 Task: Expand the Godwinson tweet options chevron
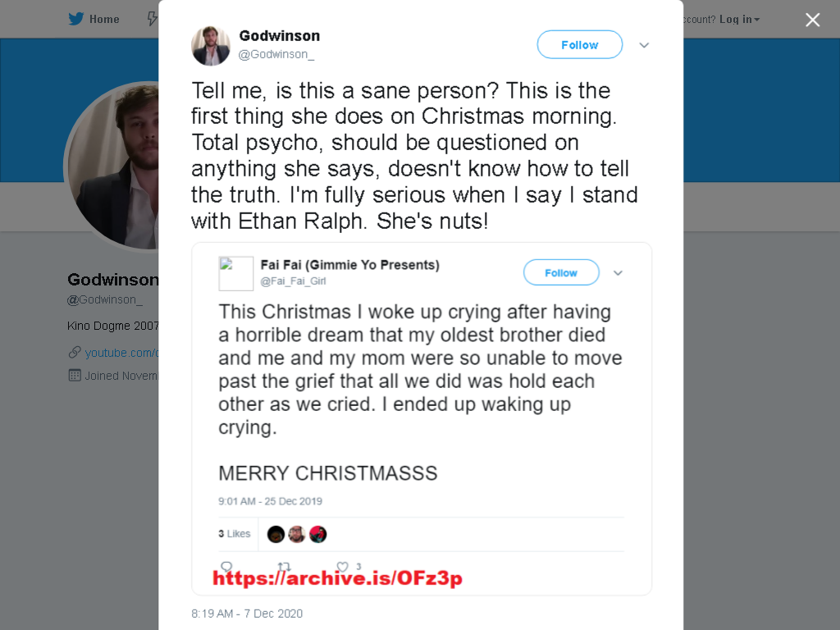[644, 46]
